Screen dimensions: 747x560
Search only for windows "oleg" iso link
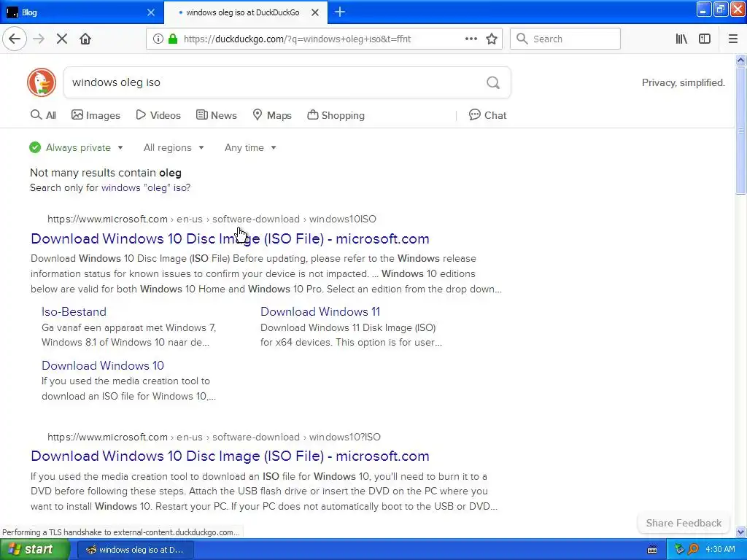coord(146,187)
